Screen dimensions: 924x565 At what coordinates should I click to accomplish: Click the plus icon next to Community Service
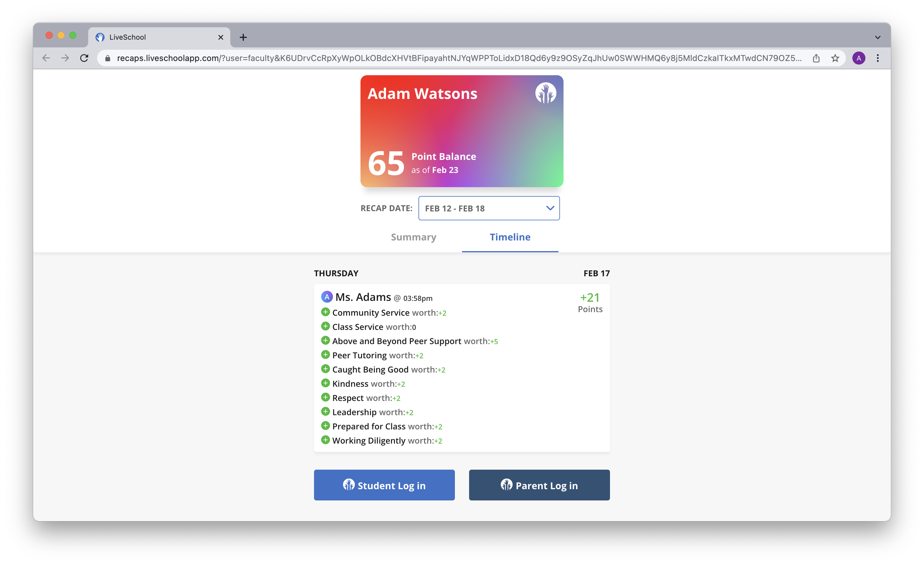(326, 312)
